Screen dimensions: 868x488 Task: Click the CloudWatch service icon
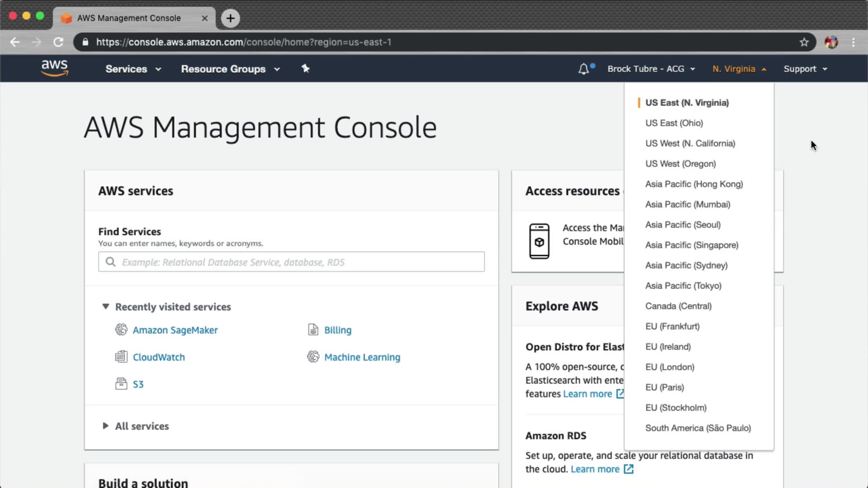click(121, 357)
